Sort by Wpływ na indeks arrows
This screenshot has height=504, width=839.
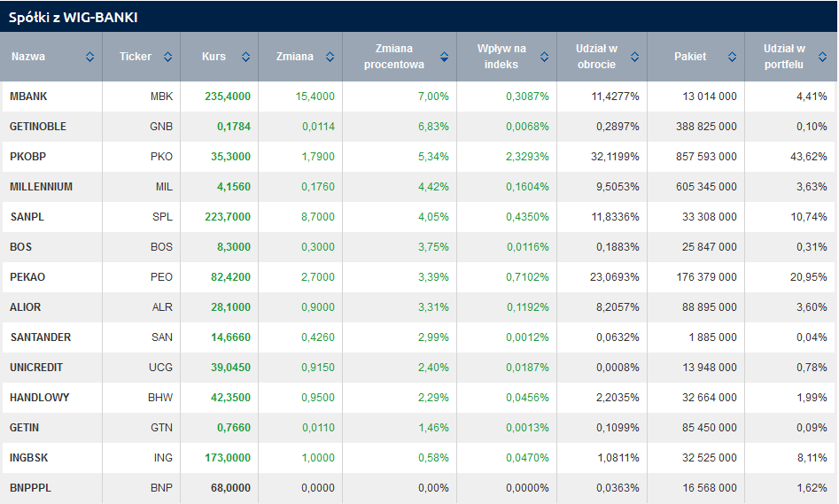544,57
